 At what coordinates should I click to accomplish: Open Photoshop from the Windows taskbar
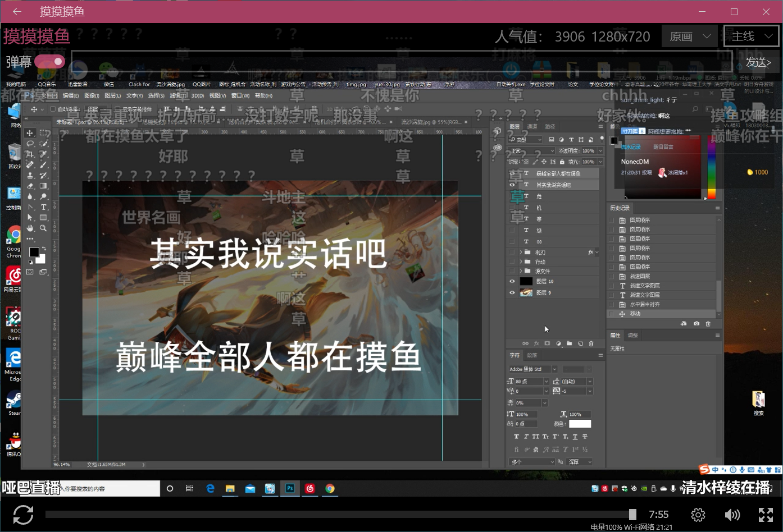[290, 488]
